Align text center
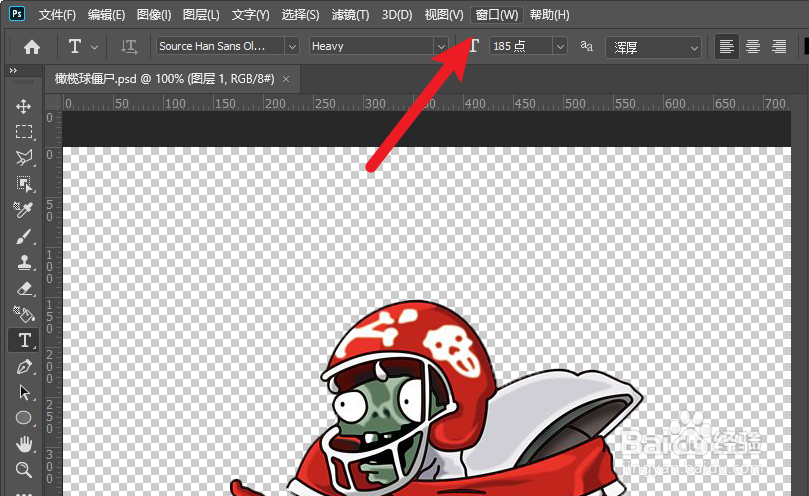Image resolution: width=809 pixels, height=496 pixels. click(x=753, y=46)
